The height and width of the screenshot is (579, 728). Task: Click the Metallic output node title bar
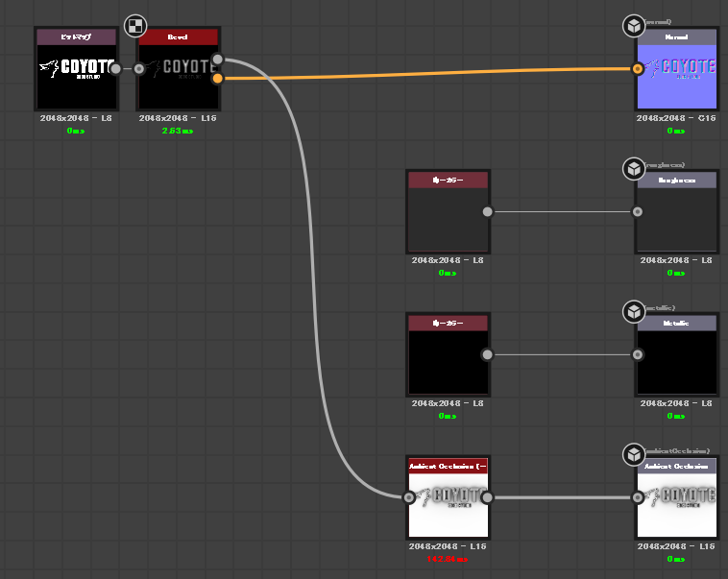[677, 324]
